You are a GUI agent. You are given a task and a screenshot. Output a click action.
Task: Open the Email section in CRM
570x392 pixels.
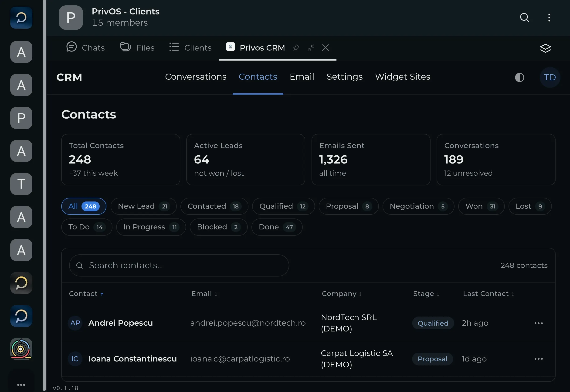pyautogui.click(x=302, y=77)
